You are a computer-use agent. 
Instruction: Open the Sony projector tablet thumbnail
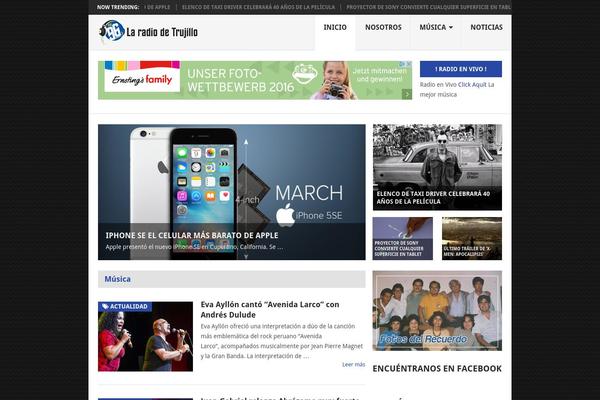pyautogui.click(x=403, y=238)
